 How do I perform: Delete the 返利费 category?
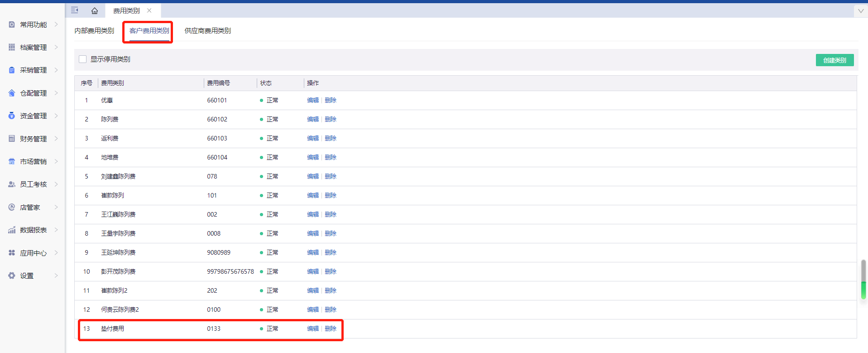[x=331, y=138]
